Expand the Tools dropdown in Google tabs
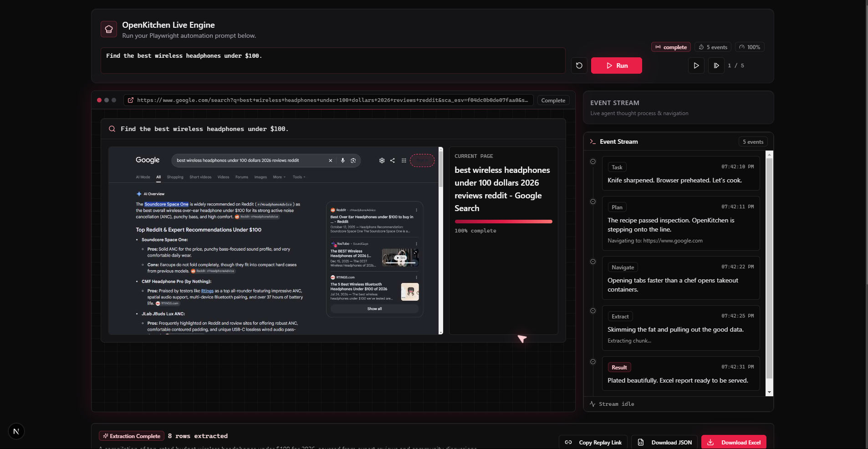 click(299, 177)
